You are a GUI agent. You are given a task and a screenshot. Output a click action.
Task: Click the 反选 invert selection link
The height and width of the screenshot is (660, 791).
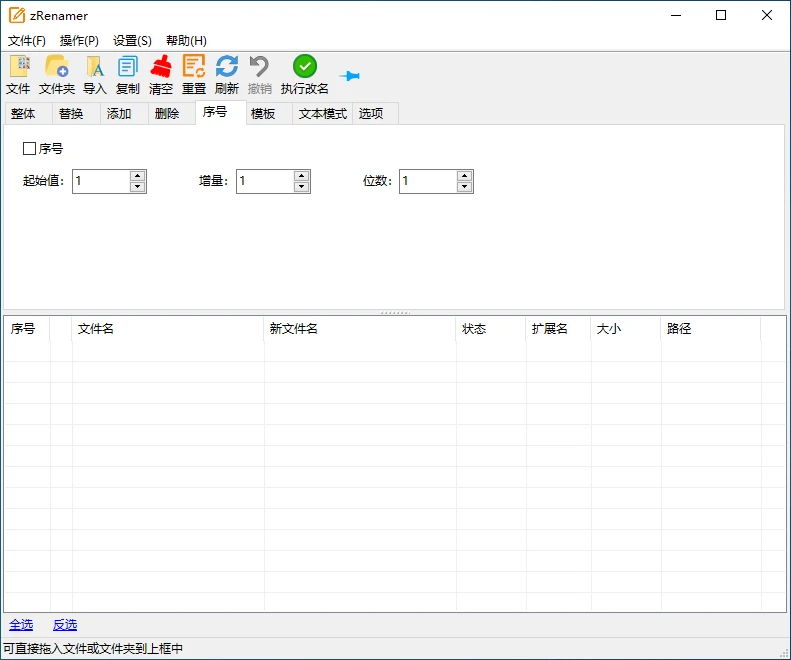65,625
